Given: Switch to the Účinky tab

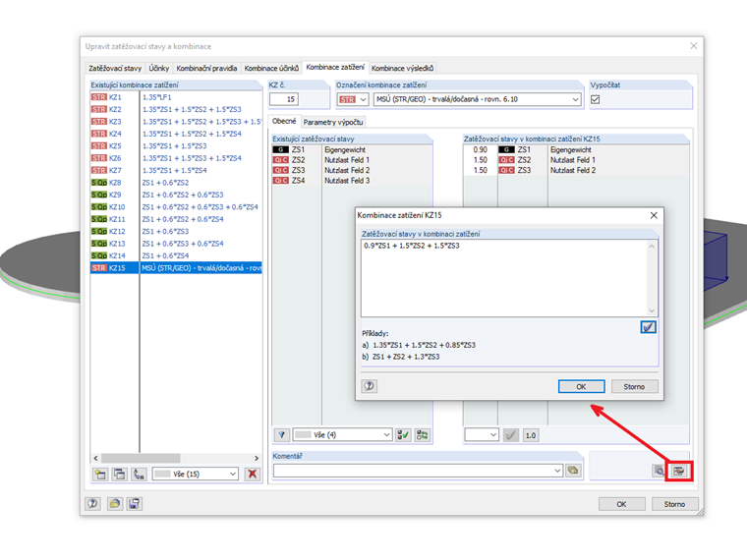Looking at the screenshot, I should coord(158,68).
